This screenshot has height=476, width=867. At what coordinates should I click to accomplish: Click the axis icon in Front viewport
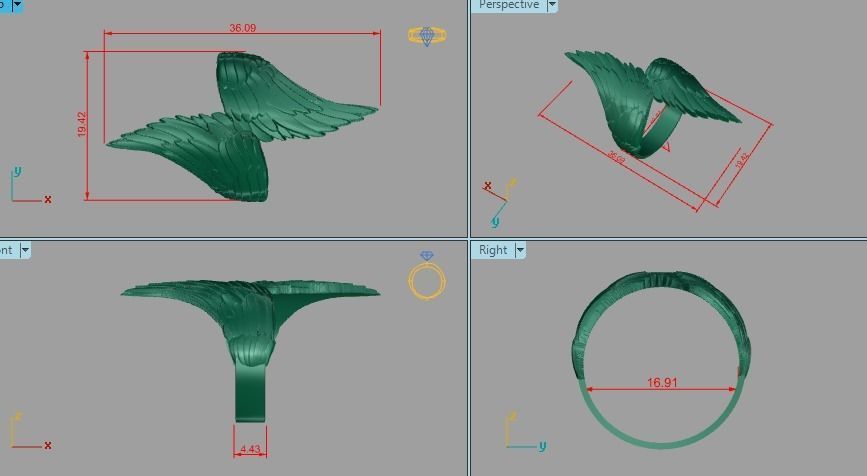[31, 431]
